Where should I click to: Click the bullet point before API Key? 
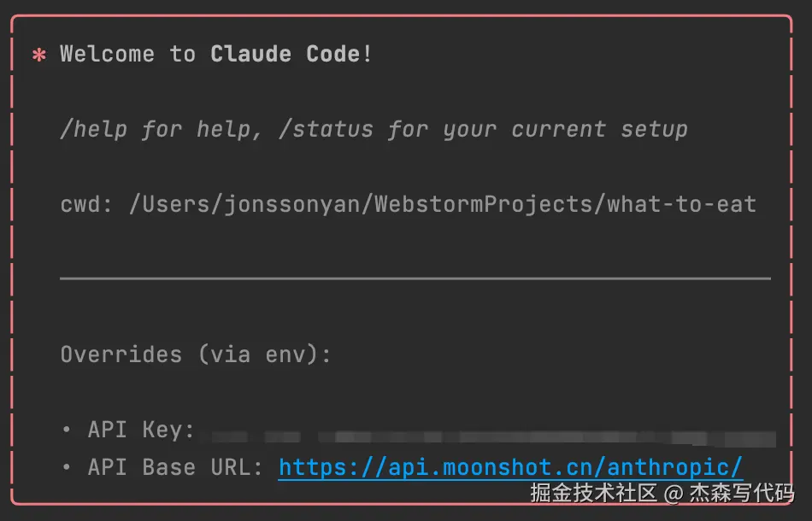67,430
